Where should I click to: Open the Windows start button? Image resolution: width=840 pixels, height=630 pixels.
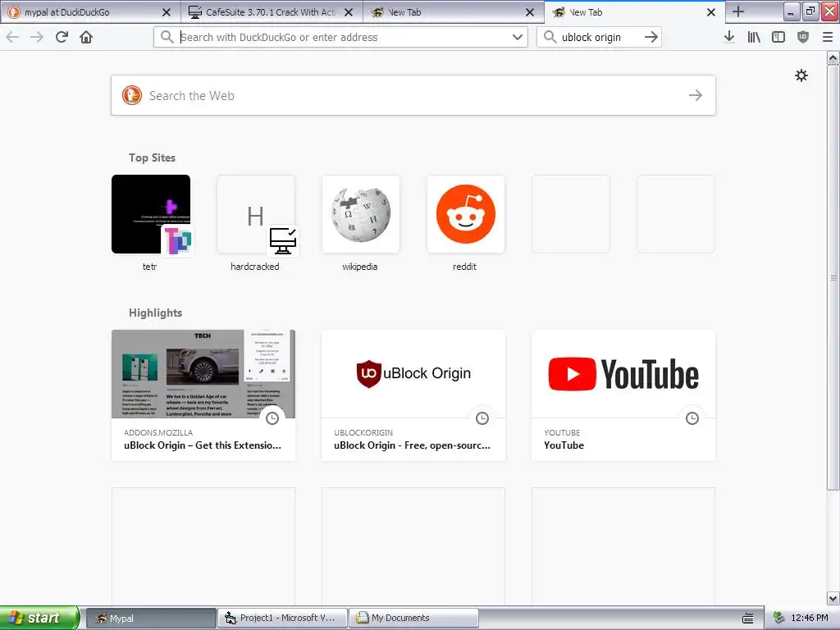point(39,618)
